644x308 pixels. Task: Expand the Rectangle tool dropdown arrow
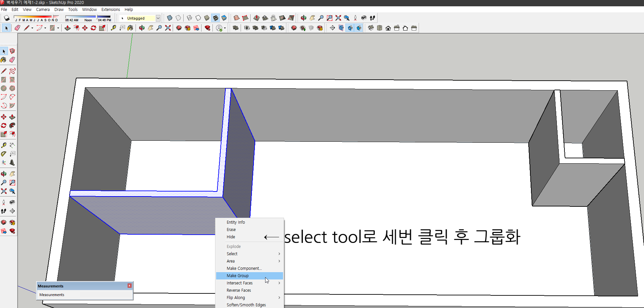click(x=58, y=28)
